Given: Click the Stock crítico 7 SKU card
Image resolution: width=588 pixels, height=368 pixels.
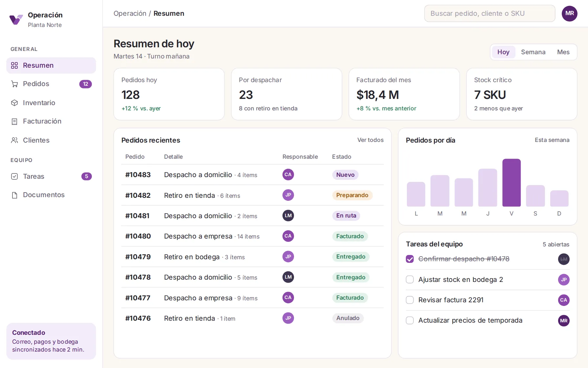Looking at the screenshot, I should pos(522,94).
